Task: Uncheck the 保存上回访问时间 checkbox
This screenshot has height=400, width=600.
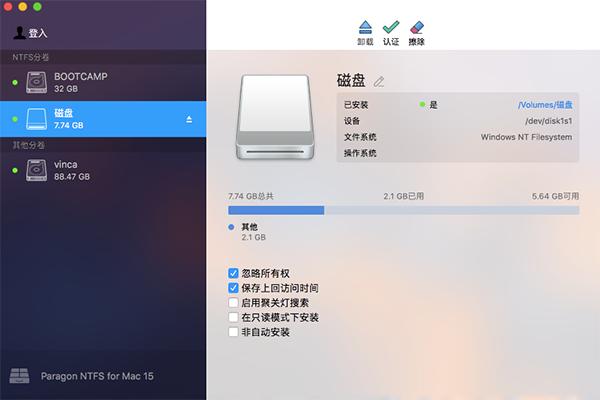Action: (x=234, y=288)
